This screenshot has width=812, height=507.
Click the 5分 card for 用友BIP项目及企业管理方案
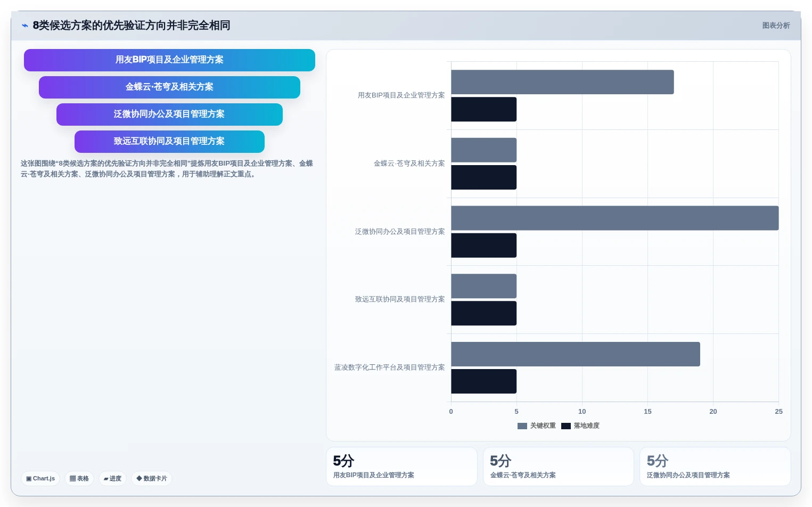tap(401, 467)
